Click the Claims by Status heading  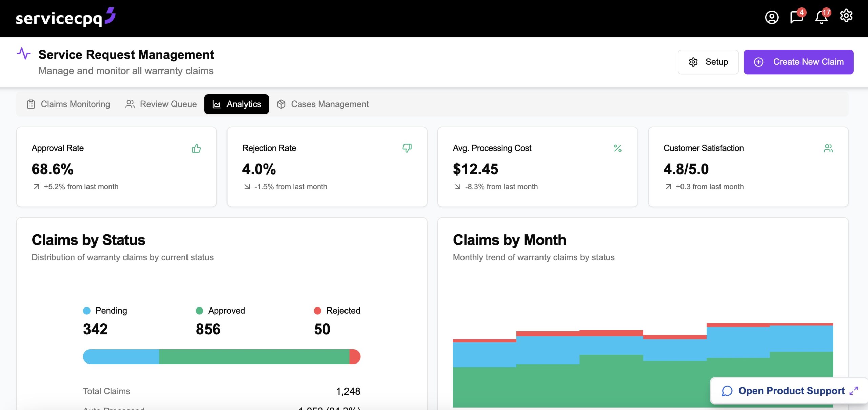pyautogui.click(x=88, y=240)
